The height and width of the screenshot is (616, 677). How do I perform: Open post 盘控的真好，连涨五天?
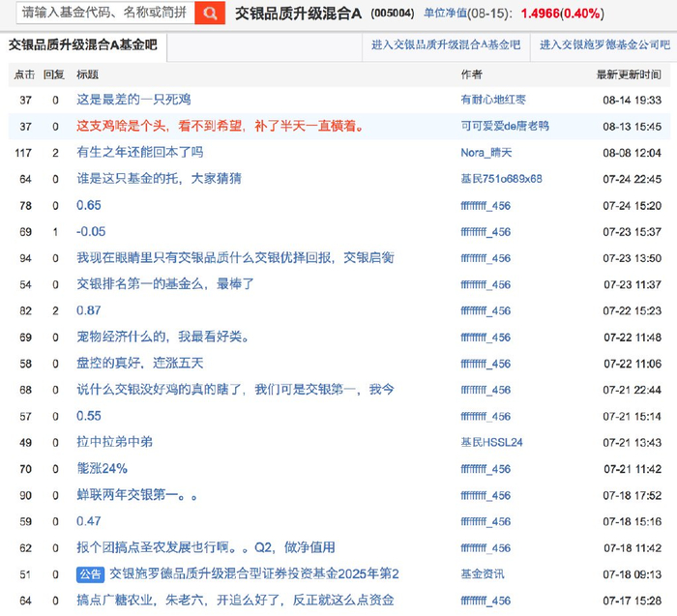click(140, 364)
